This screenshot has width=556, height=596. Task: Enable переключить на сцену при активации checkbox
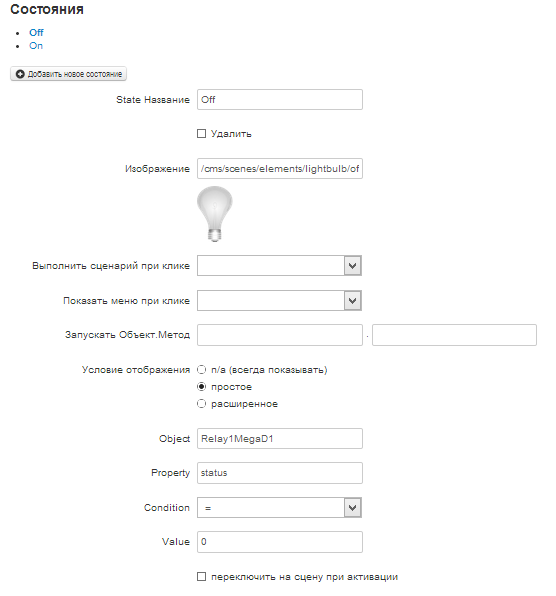pyautogui.click(x=201, y=577)
